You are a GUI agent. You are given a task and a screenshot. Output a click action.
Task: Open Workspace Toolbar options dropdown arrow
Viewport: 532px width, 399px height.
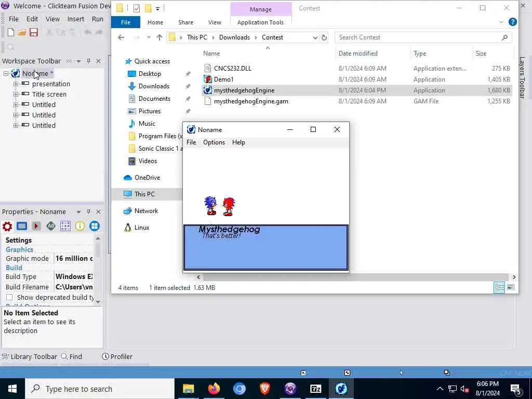click(79, 61)
